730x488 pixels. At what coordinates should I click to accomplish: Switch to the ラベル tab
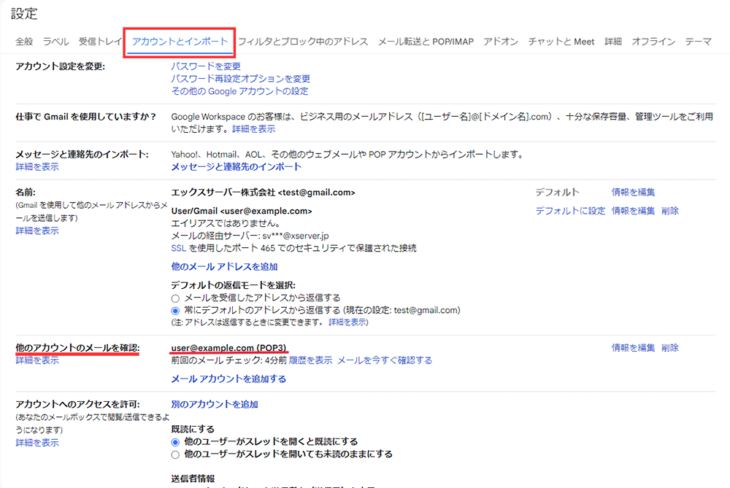click(x=56, y=42)
